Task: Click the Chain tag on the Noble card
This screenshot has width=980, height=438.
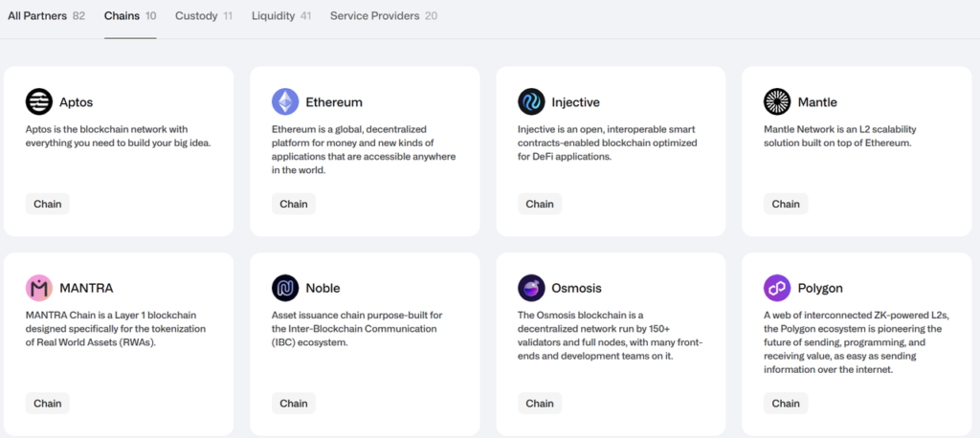Action: click(294, 403)
